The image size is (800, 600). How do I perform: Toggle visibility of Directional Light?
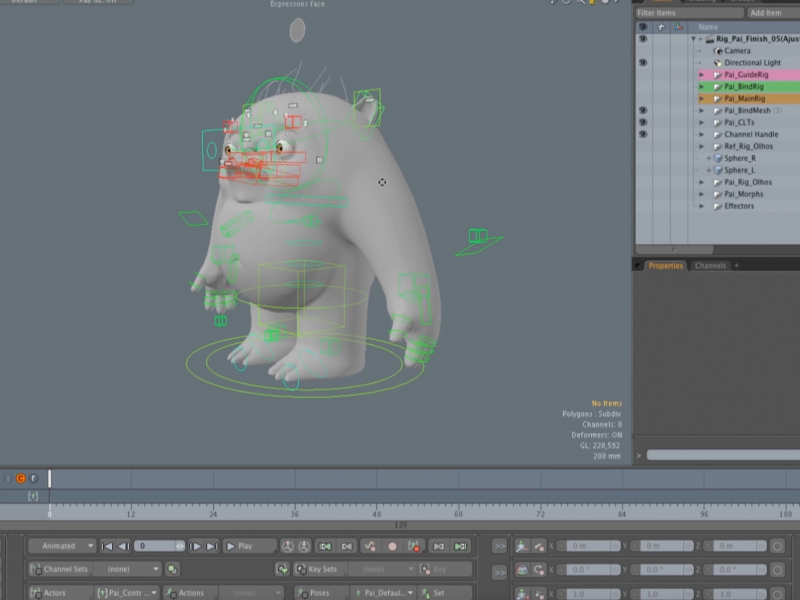click(x=642, y=63)
